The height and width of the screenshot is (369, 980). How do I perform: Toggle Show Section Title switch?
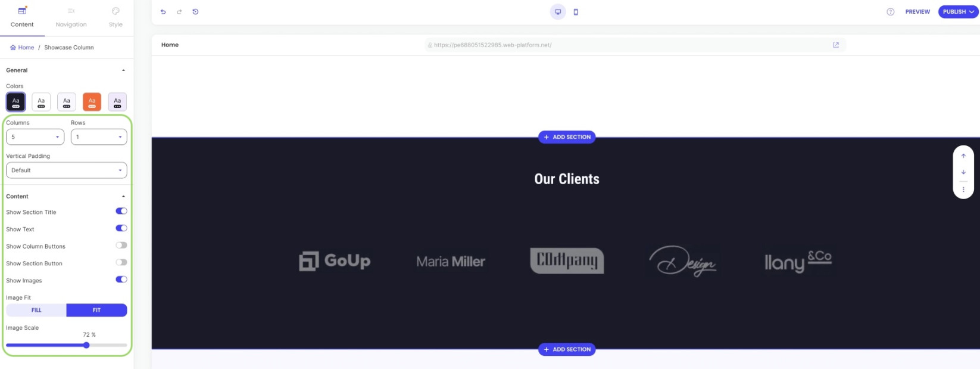tap(121, 211)
